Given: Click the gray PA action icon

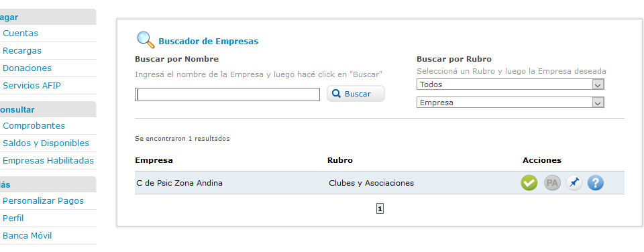Looking at the screenshot, I should click(x=552, y=183).
